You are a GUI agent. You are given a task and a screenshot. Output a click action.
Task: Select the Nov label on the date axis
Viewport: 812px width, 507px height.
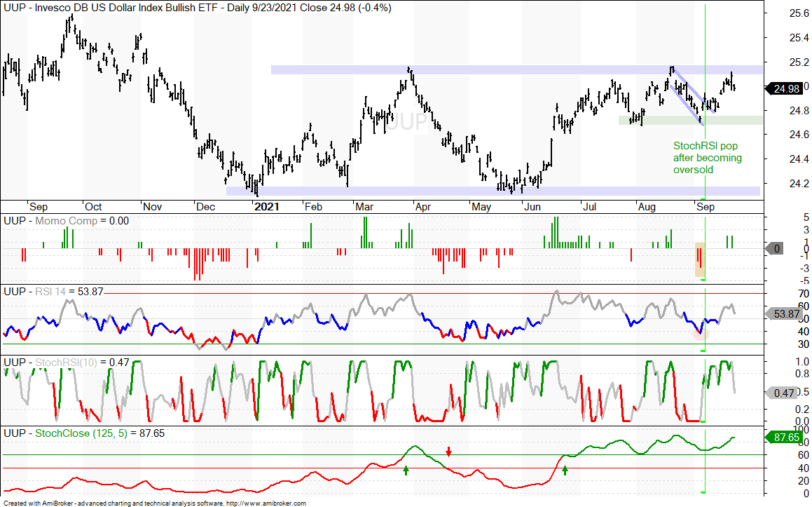pyautogui.click(x=152, y=207)
